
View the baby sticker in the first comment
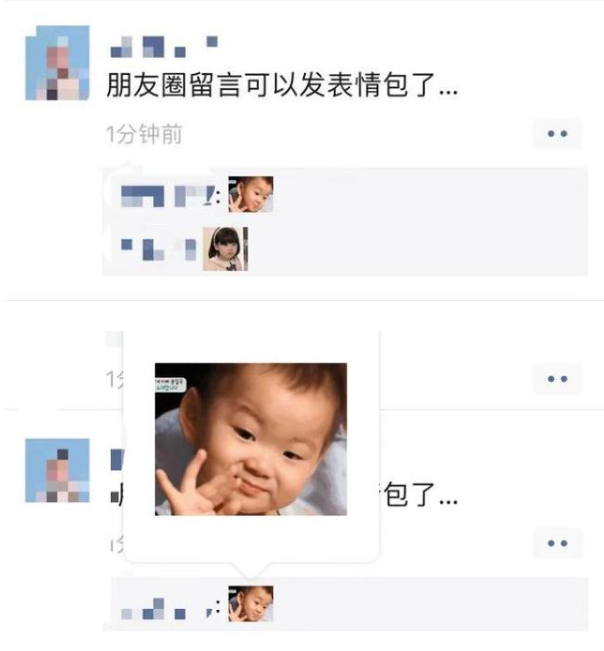pyautogui.click(x=251, y=194)
